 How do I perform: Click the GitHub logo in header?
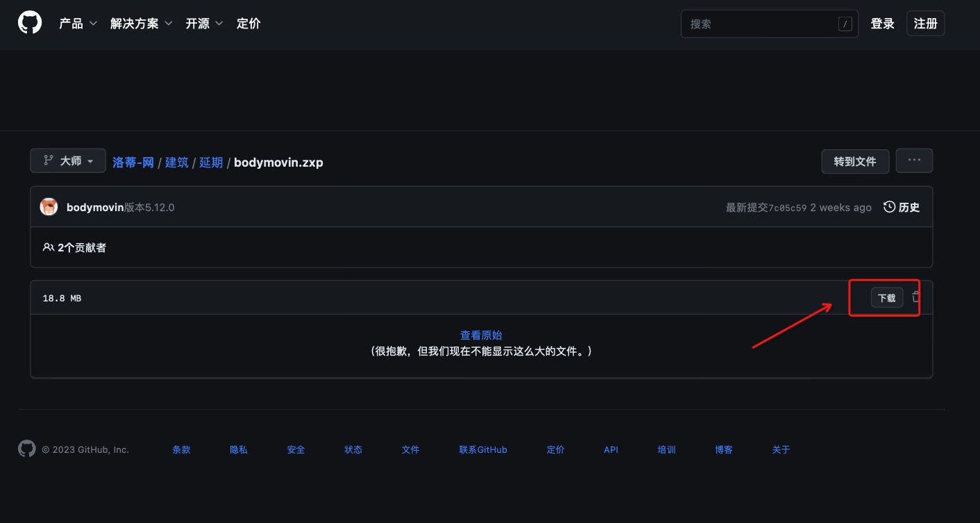(x=30, y=23)
